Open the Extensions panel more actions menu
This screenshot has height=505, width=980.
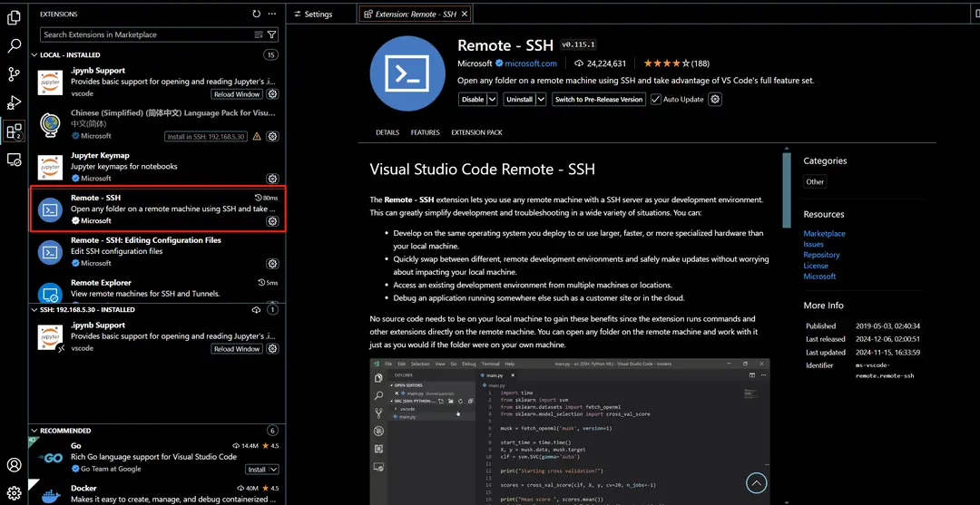(272, 14)
